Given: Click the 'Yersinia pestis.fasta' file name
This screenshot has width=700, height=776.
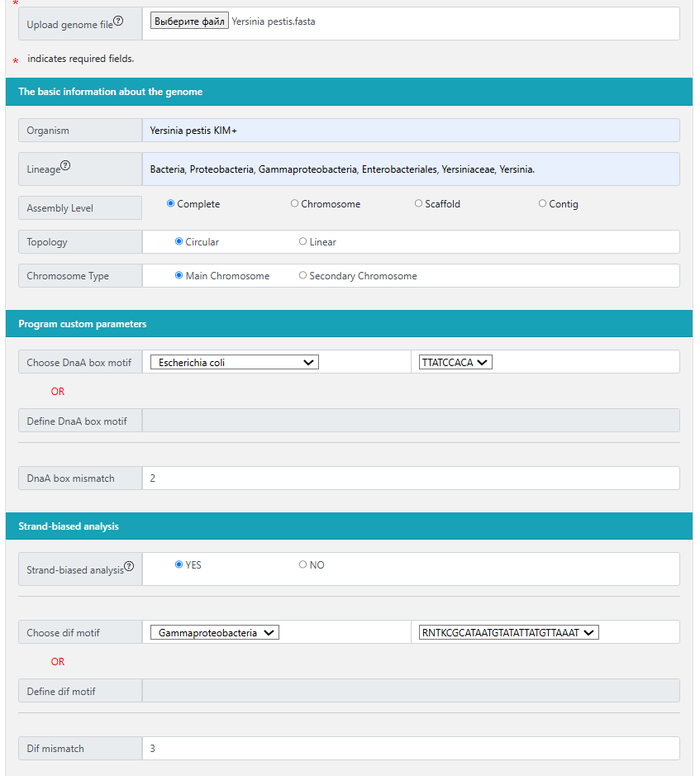Looking at the screenshot, I should [x=274, y=21].
